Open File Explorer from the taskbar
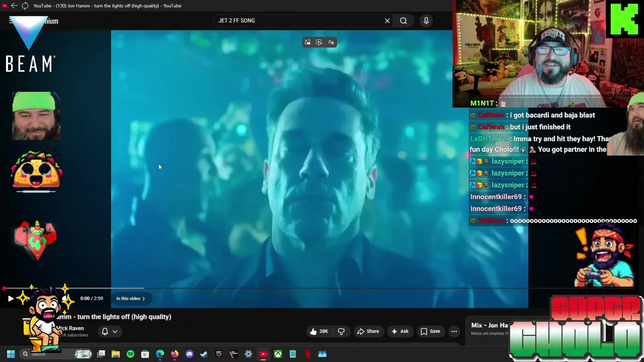Screen dimensions: 644x362 116,354
